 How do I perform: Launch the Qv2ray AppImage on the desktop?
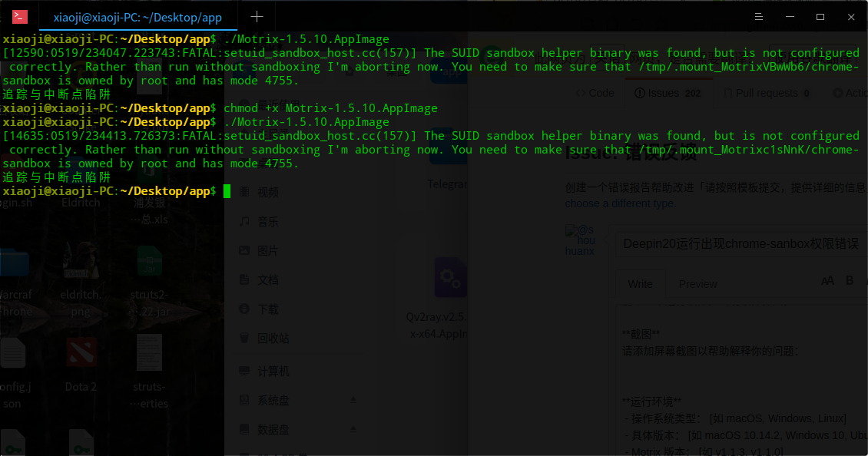[x=450, y=278]
